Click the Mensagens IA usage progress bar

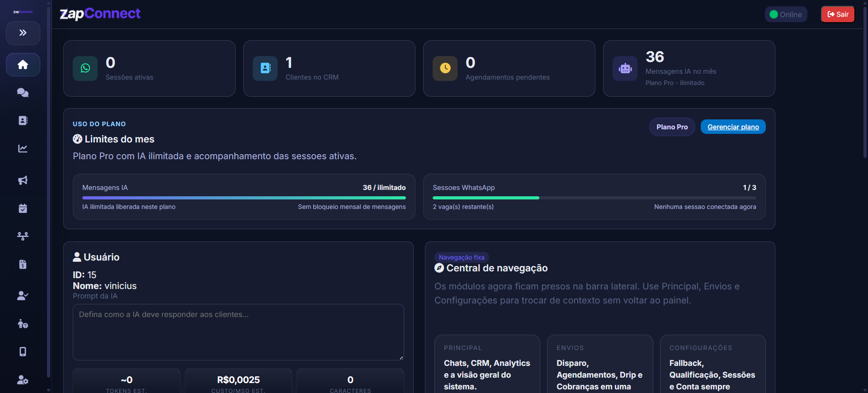tap(244, 198)
